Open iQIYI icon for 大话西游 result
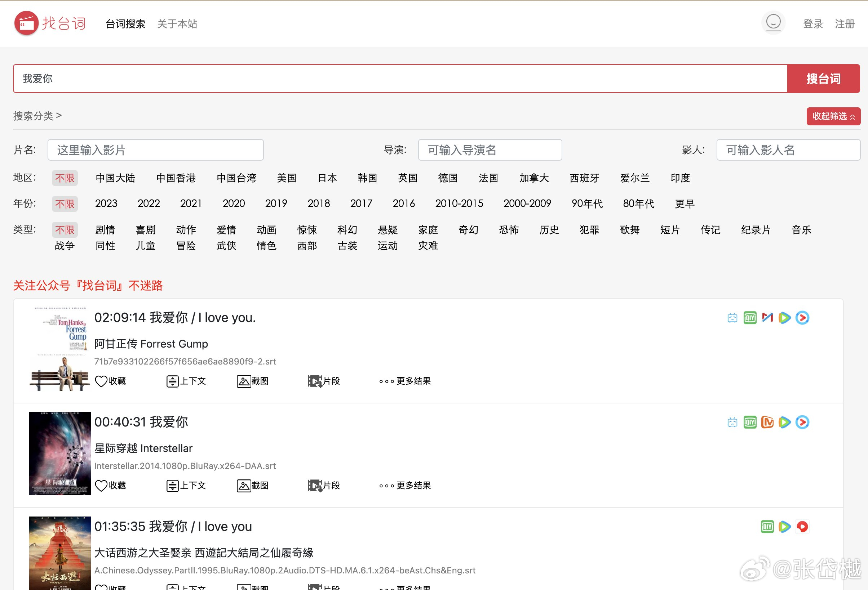Image resolution: width=868 pixels, height=590 pixels. 767,527
